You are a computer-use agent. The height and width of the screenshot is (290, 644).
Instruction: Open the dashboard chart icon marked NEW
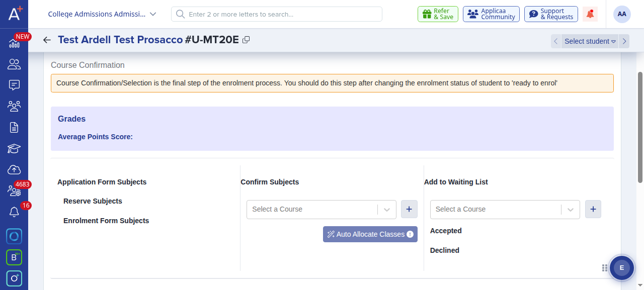coord(14,43)
